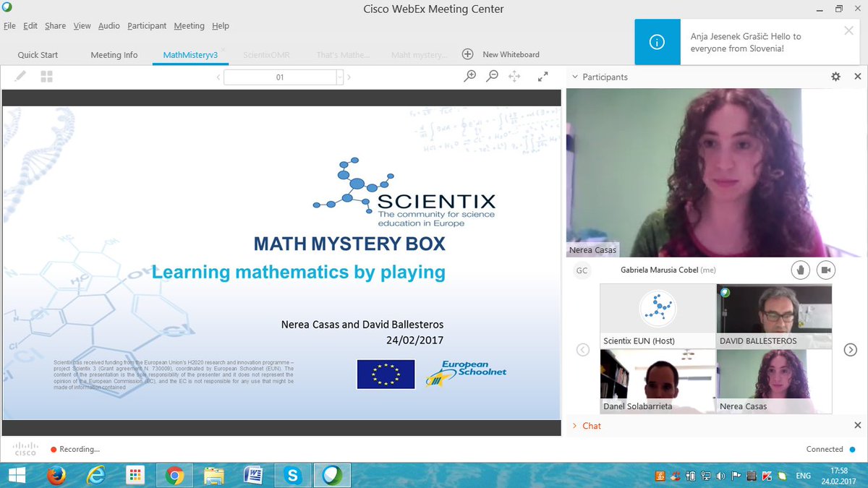Switch to the That's Mathe... tab
The width and height of the screenshot is (868, 488).
coord(343,54)
